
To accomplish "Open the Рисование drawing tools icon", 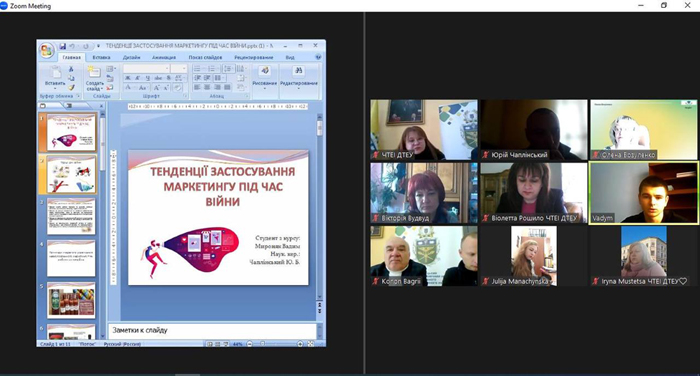I will click(x=264, y=71).
